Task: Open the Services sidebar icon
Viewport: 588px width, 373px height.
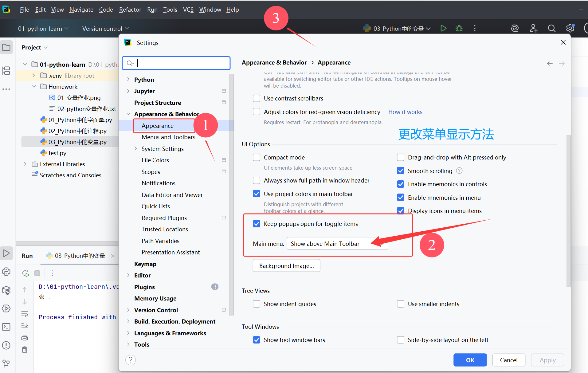Action: (x=6, y=308)
